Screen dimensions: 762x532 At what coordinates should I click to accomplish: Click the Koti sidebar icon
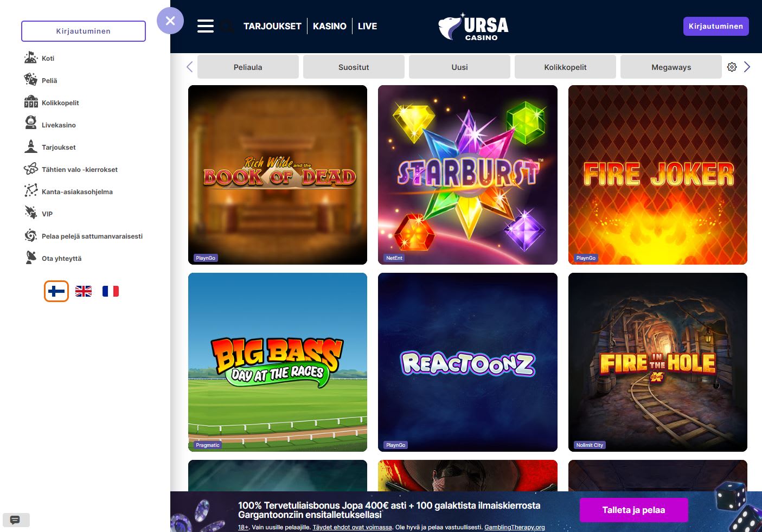[x=30, y=57]
